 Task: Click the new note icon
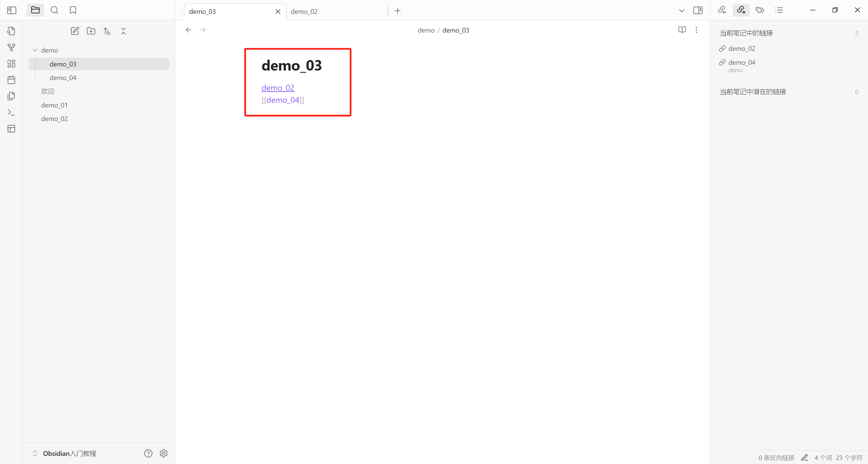pos(75,31)
